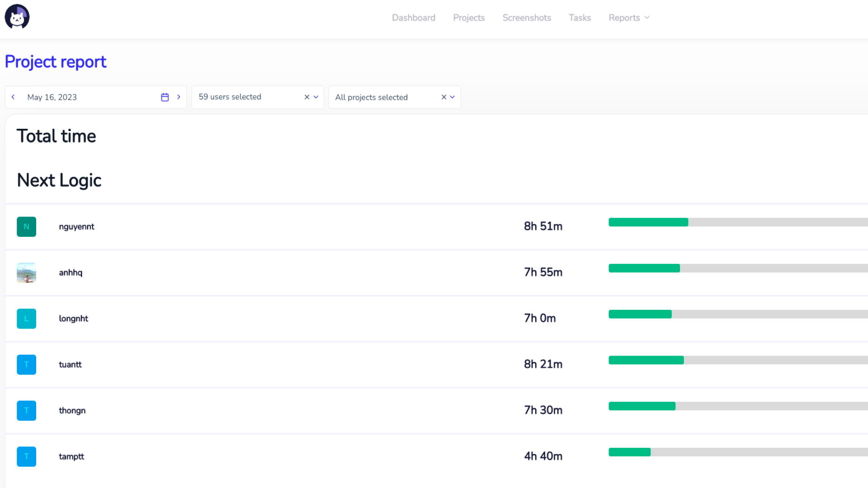Screen dimensions: 868x488
Task: Click nguyennt's green progress bar
Action: click(648, 222)
